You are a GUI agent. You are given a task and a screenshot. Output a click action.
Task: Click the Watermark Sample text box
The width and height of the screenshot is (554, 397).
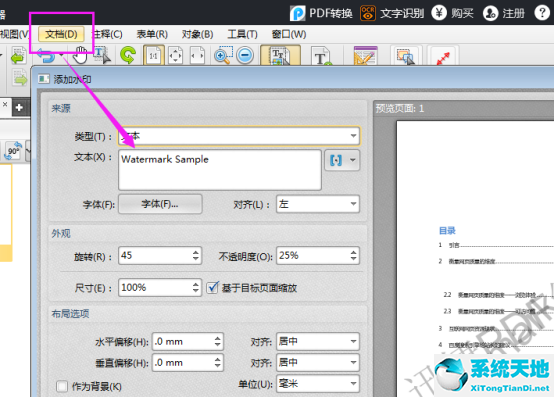pyautogui.click(x=220, y=170)
